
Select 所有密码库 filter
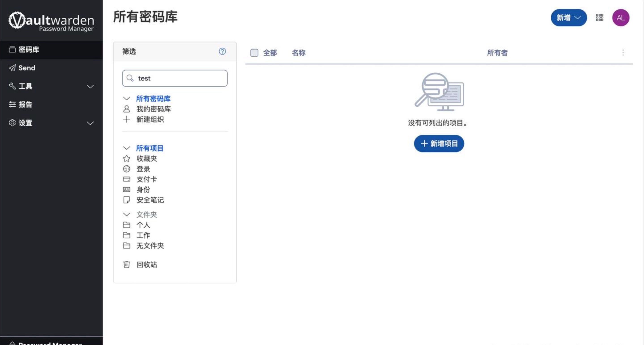tap(153, 99)
